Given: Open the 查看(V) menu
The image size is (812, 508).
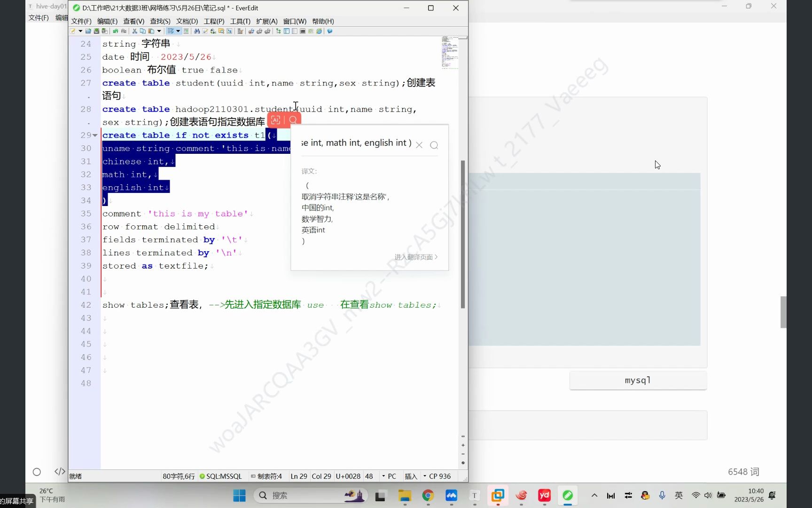Looking at the screenshot, I should click(133, 21).
